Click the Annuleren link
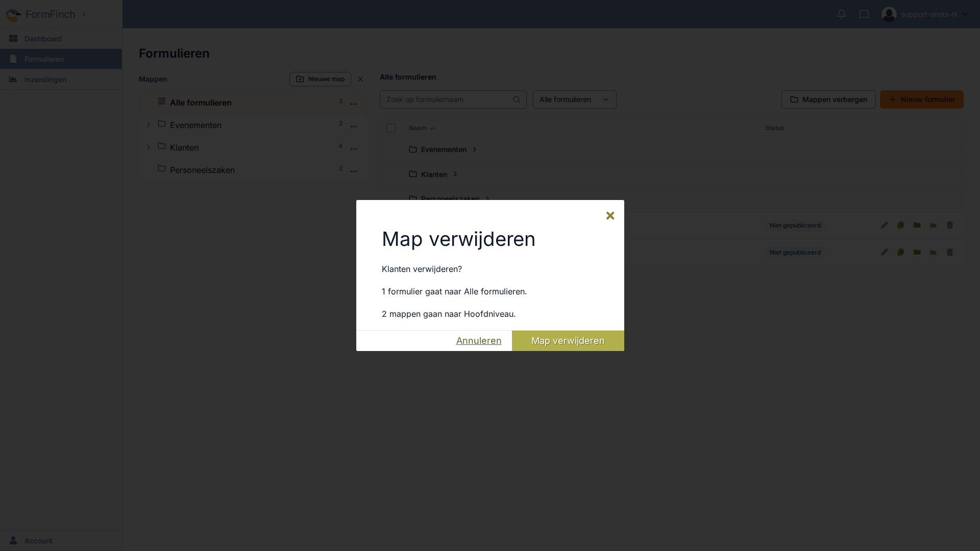This screenshot has height=551, width=980. click(x=479, y=341)
